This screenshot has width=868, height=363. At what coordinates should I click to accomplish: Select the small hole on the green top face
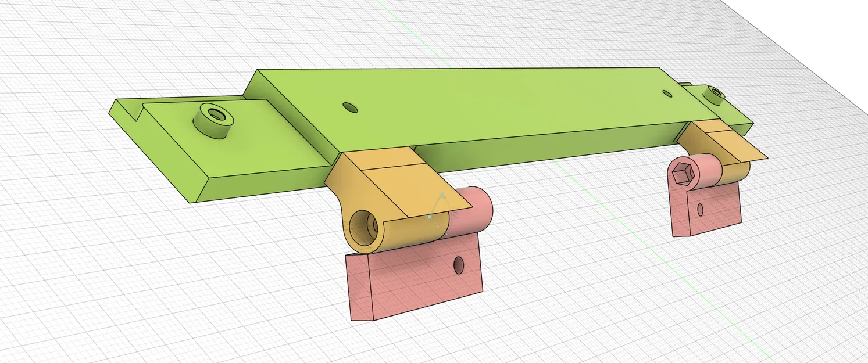(349, 107)
